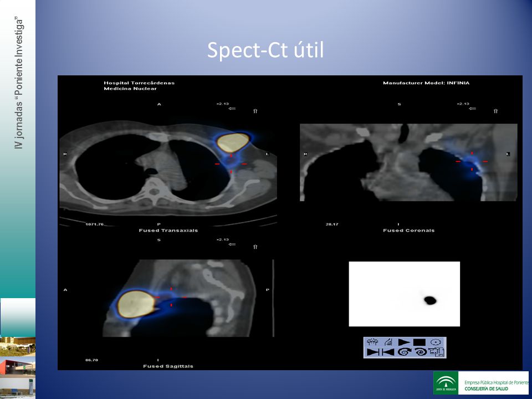Click the Fused Transaxials label
This screenshot has width=532, height=399.
[168, 231]
